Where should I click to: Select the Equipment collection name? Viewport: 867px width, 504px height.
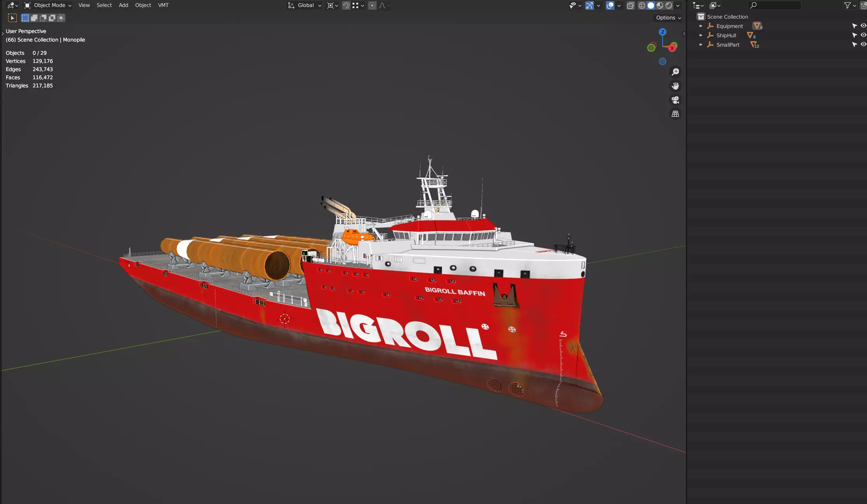tap(729, 26)
